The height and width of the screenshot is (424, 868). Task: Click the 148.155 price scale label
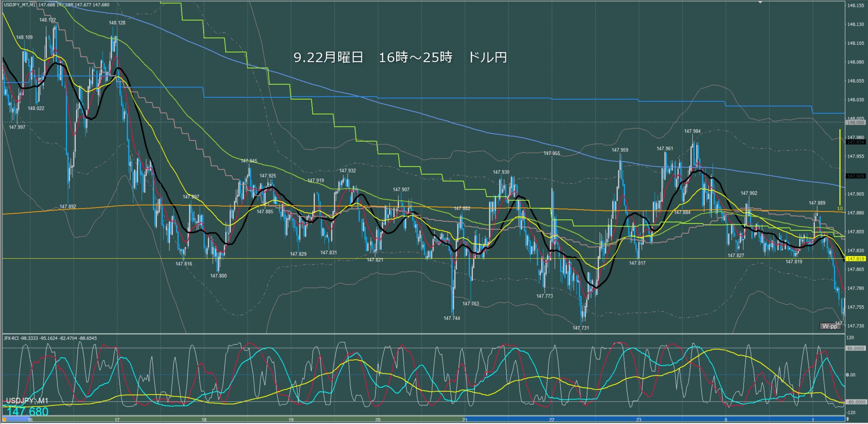click(x=855, y=6)
